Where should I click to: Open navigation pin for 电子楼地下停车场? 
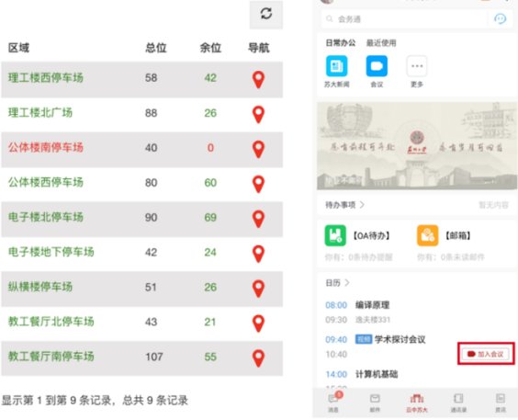click(258, 255)
